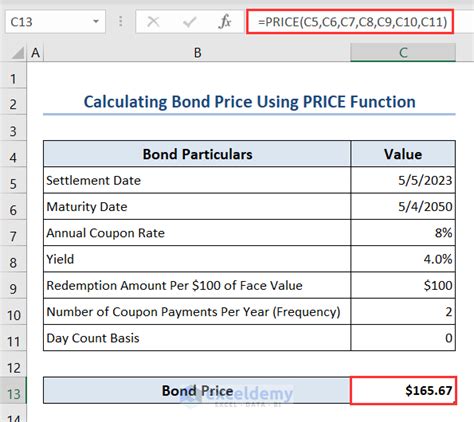The width and height of the screenshot is (474, 422).
Task: Select the Yield 4.0% cell
Action: [x=403, y=259]
